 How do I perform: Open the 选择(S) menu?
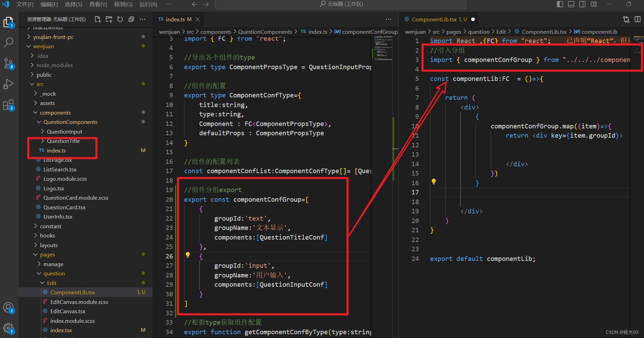click(73, 4)
